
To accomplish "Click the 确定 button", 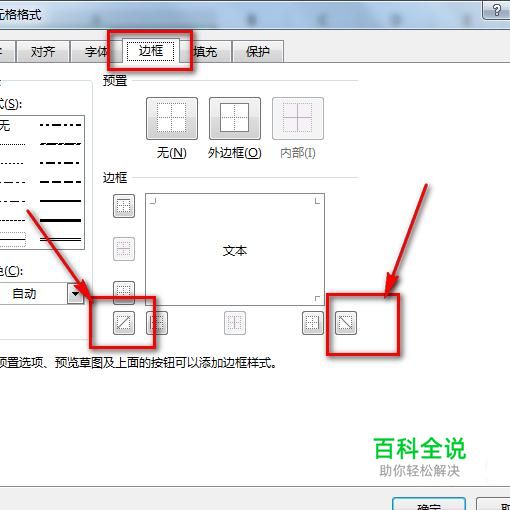I will click(x=429, y=504).
